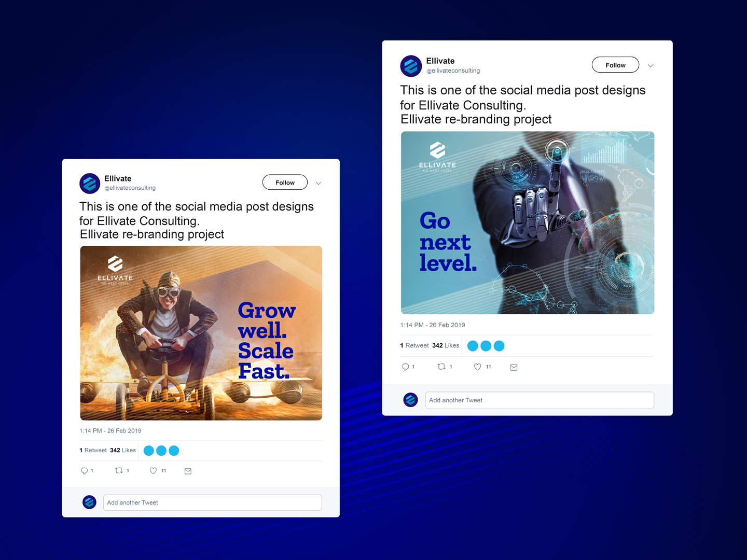This screenshot has height=560, width=747.
Task: Open @ellivateconsulting handle on right tweet
Action: (453, 71)
